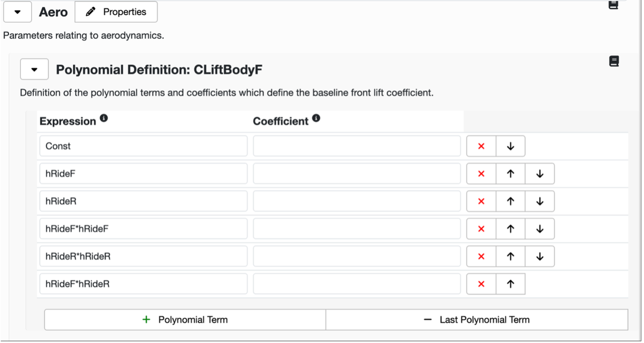Show the Coefficient column info tooltip
Image resolution: width=644 pixels, height=343 pixels.
pyautogui.click(x=316, y=118)
